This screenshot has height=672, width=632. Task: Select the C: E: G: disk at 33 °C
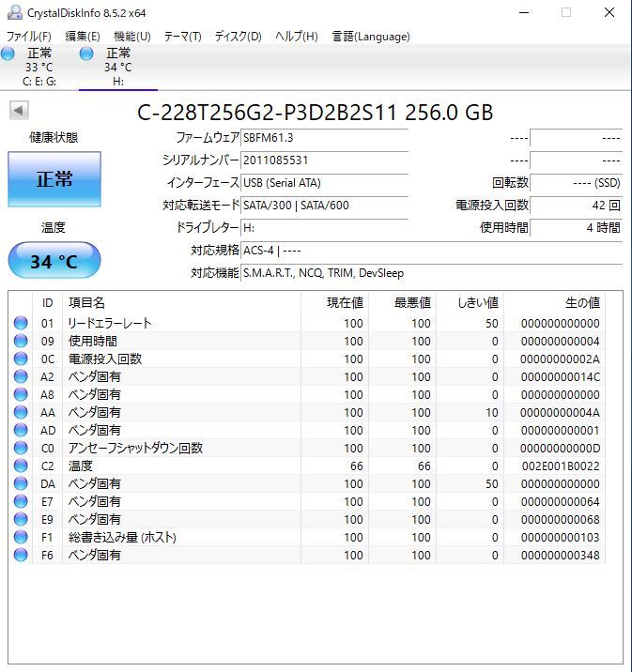[x=39, y=67]
